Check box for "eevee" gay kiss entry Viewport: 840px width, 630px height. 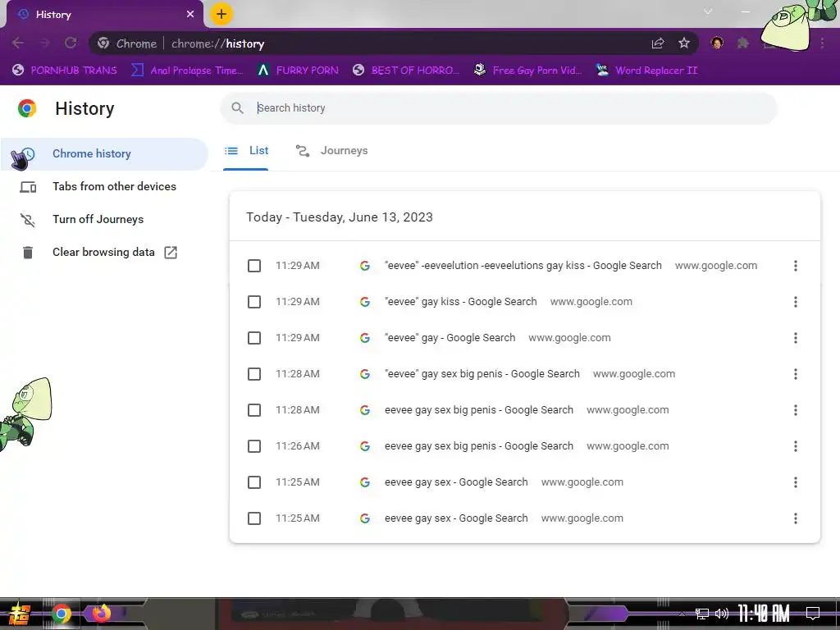point(254,302)
